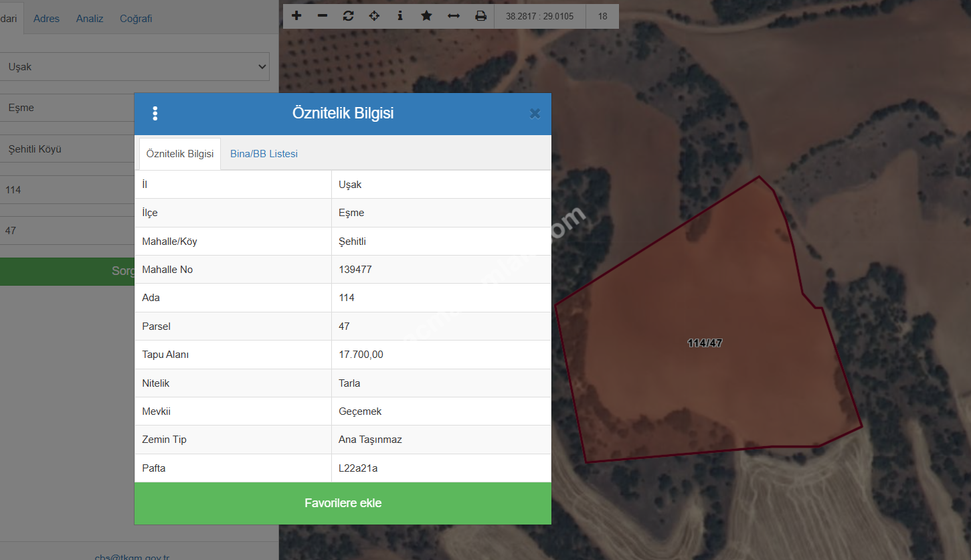Open the Coğrafi tab

click(136, 19)
